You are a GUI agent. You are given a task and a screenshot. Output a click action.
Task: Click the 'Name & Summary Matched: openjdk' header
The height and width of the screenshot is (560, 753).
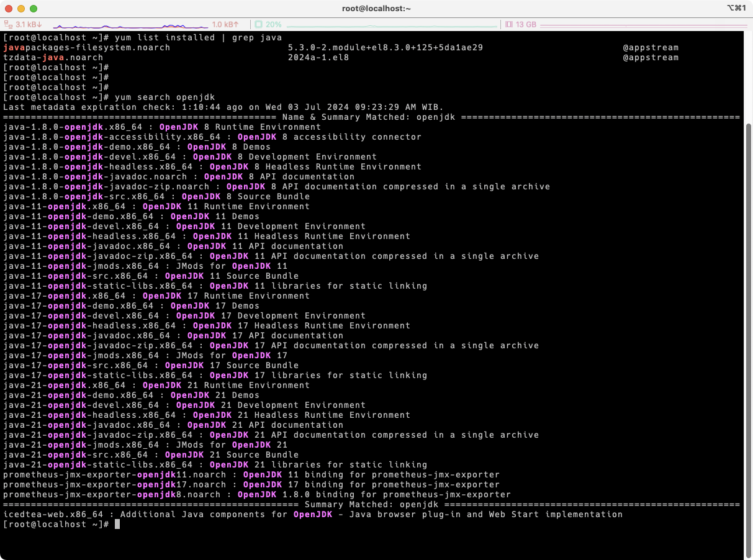369,117
